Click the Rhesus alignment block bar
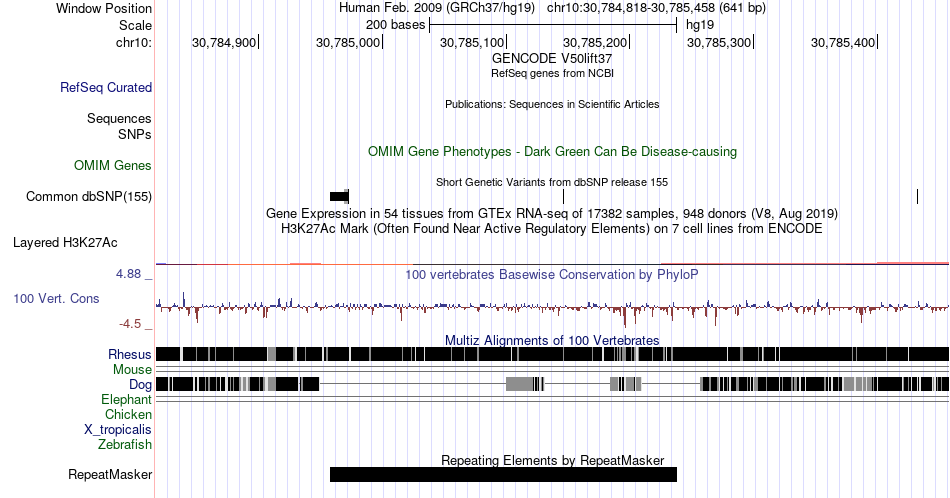Image resolution: width=950 pixels, height=498 pixels. point(552,354)
